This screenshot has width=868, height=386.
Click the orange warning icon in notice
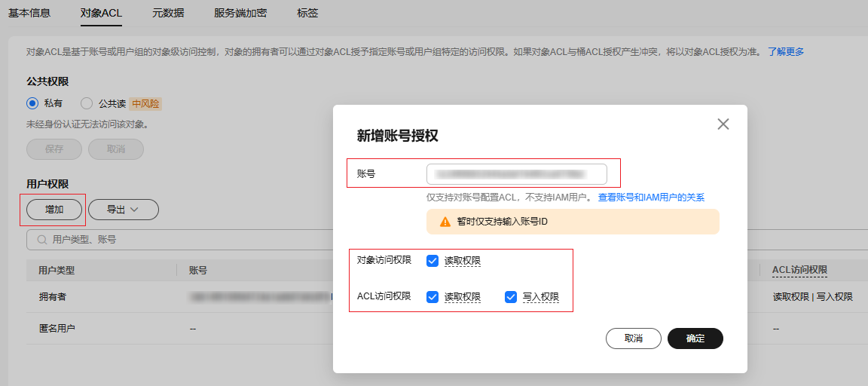445,222
